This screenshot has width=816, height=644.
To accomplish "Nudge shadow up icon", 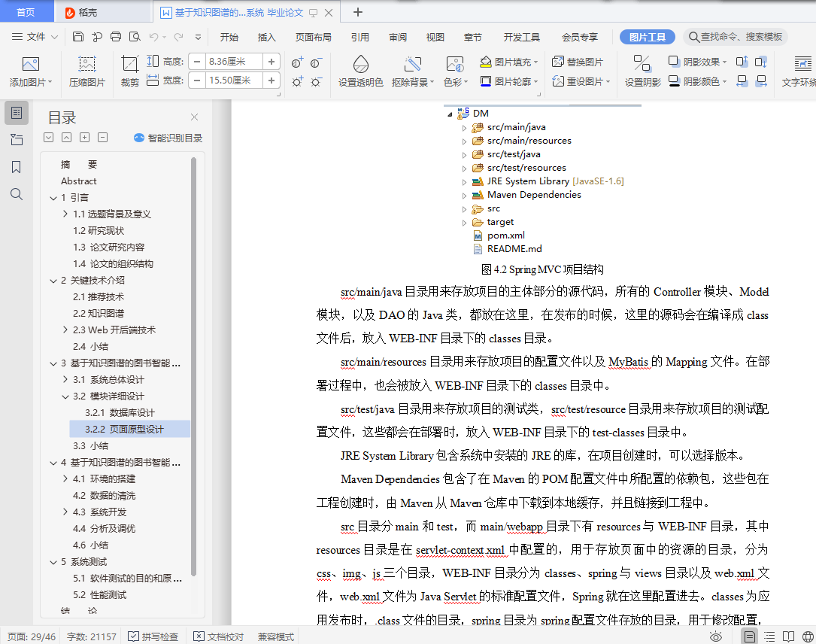I will pos(742,62).
